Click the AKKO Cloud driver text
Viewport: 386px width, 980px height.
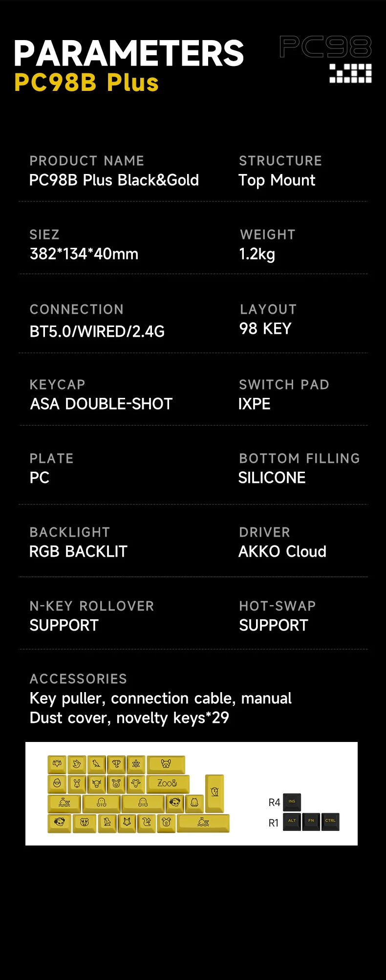click(282, 551)
